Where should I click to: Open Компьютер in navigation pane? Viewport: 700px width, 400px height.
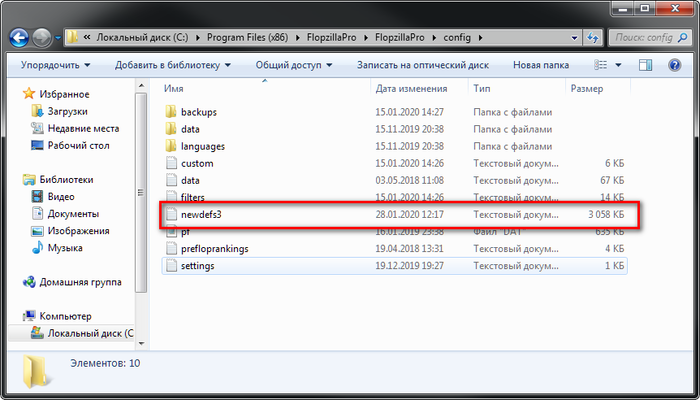click(x=65, y=316)
